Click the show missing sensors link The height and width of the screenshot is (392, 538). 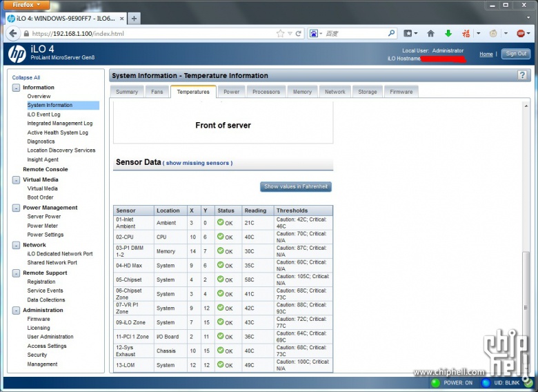(x=197, y=163)
